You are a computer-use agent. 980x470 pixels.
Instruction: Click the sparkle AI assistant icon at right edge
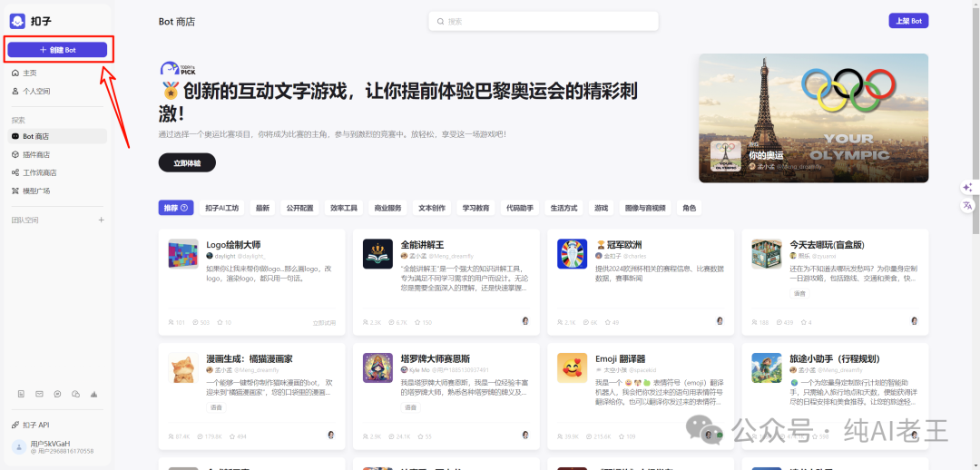pos(967,188)
